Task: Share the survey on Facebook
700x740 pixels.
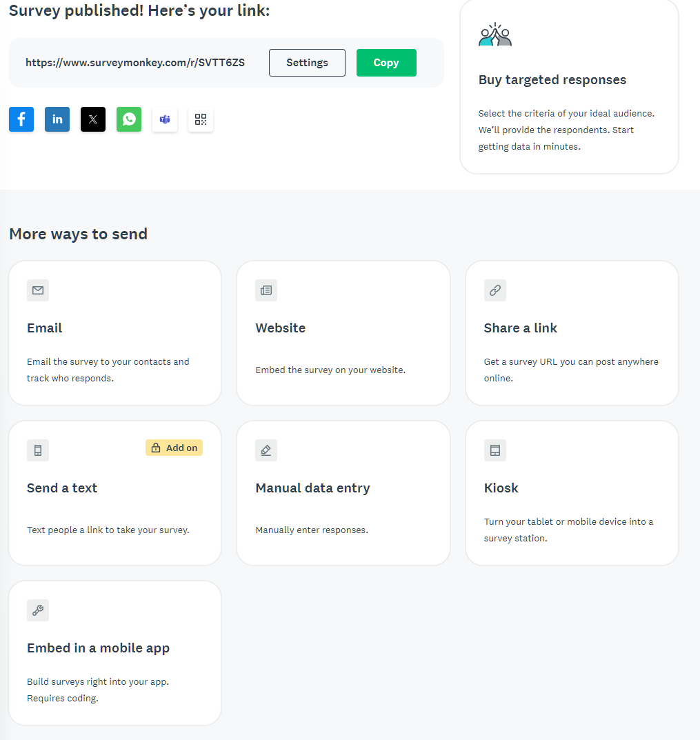Action: point(21,119)
